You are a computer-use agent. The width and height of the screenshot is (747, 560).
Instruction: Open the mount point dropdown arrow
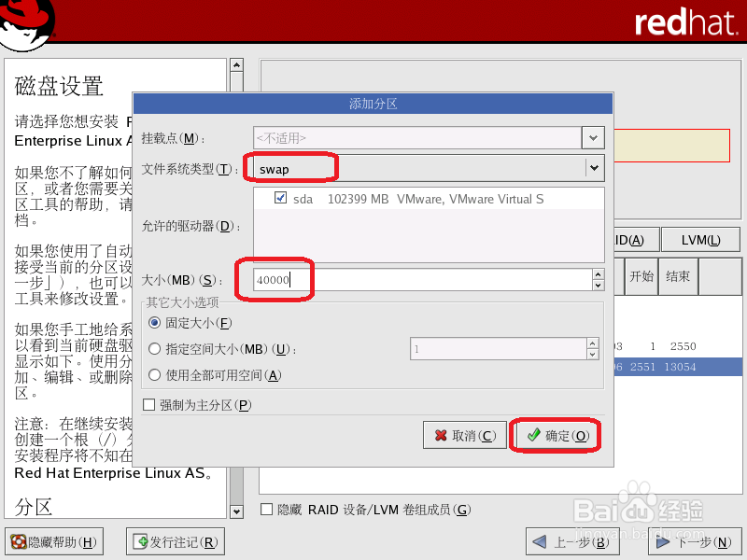(x=593, y=138)
